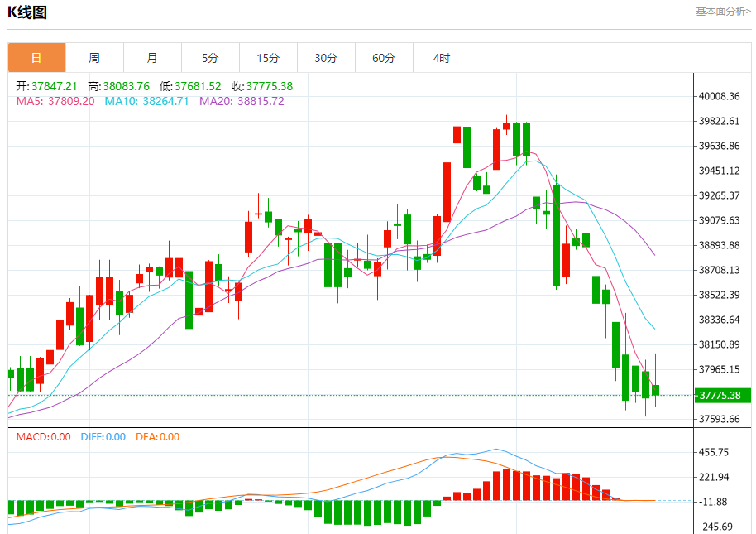Screen dimensions: 756x534
Task: Open the 基本面分析 link
Action: coord(723,11)
